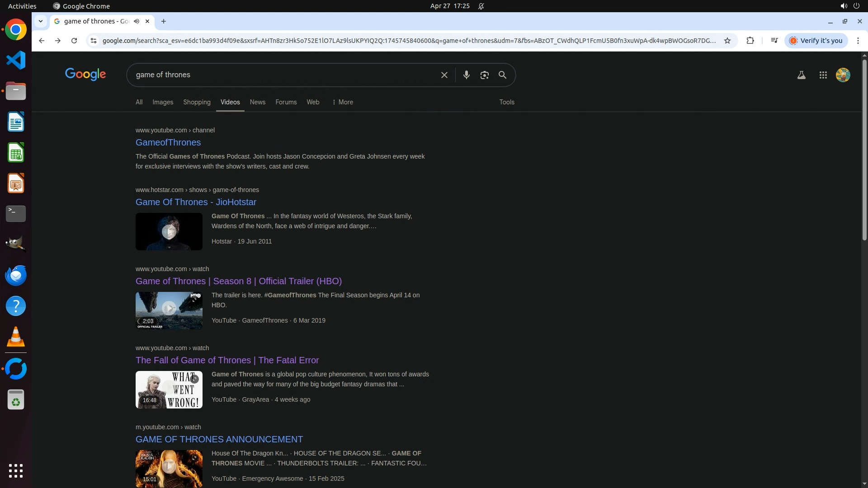868x488 pixels.
Task: Toggle the system notifications bell
Action: [481, 6]
